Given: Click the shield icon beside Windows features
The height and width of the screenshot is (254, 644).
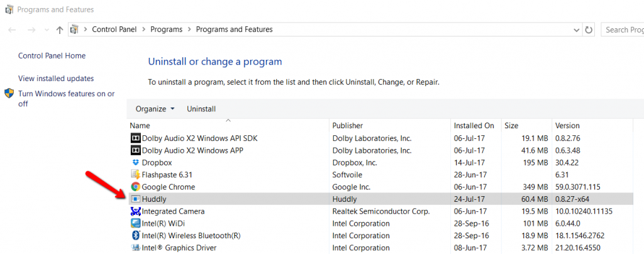Looking at the screenshot, I should pos(9,94).
